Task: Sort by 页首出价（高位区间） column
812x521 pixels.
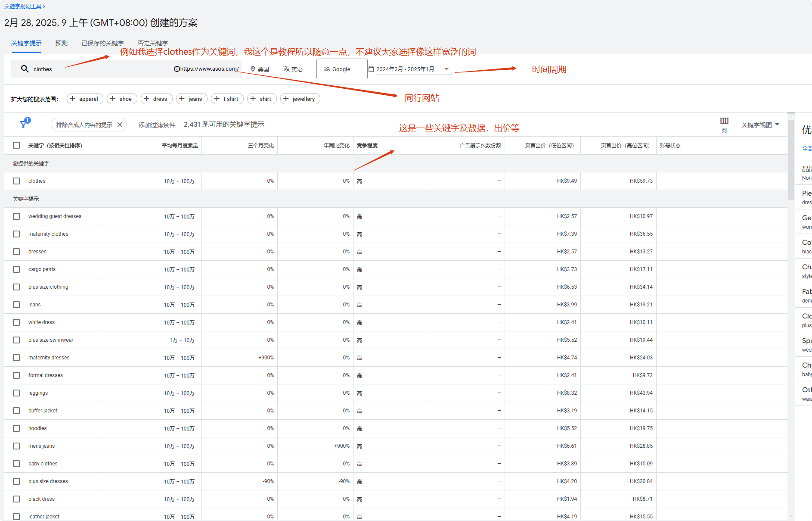Action: (625, 145)
